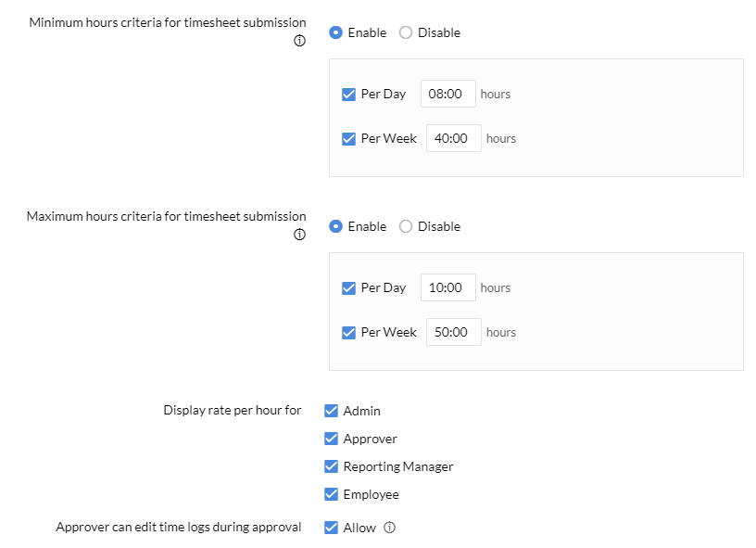
Task: Toggle Reporting Manager rate display checkbox
Action: [332, 466]
